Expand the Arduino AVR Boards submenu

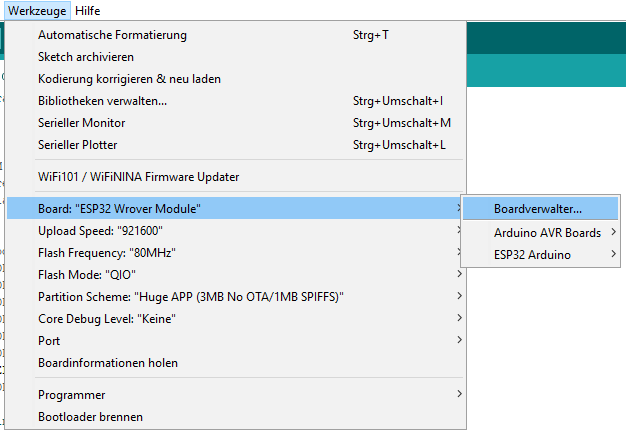point(541,233)
